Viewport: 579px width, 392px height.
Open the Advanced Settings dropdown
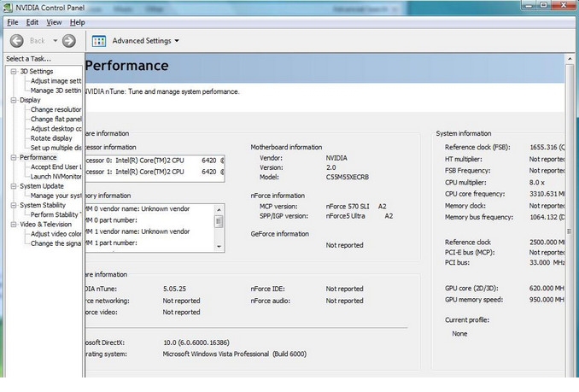pyautogui.click(x=146, y=41)
